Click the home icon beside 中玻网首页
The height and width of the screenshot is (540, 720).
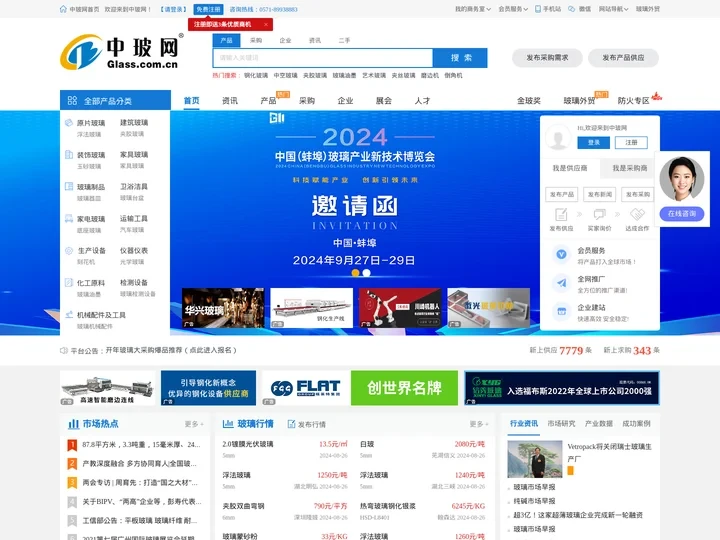pyautogui.click(x=63, y=9)
